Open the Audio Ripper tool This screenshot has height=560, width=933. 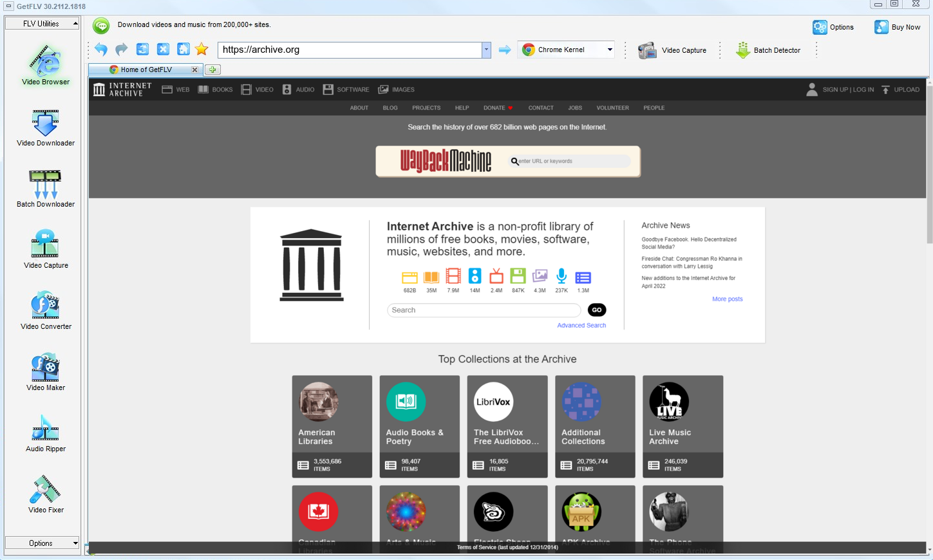[x=46, y=433]
